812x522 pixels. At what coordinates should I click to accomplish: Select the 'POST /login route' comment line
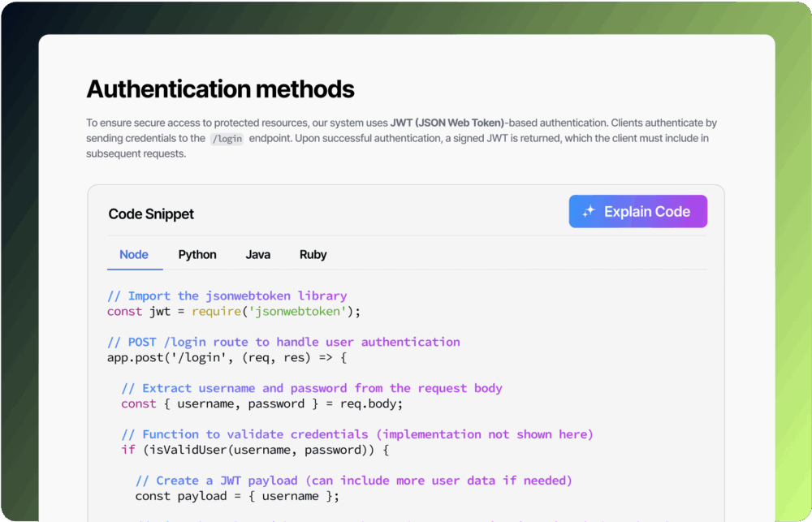tap(283, 342)
